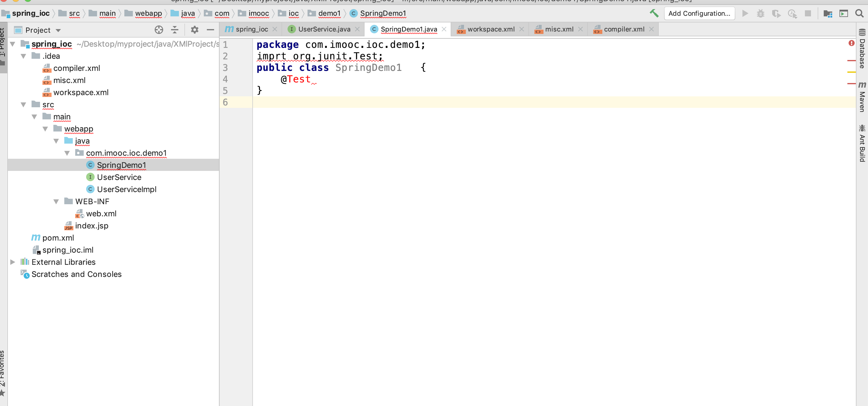Click the Run play button in toolbar

coord(745,13)
